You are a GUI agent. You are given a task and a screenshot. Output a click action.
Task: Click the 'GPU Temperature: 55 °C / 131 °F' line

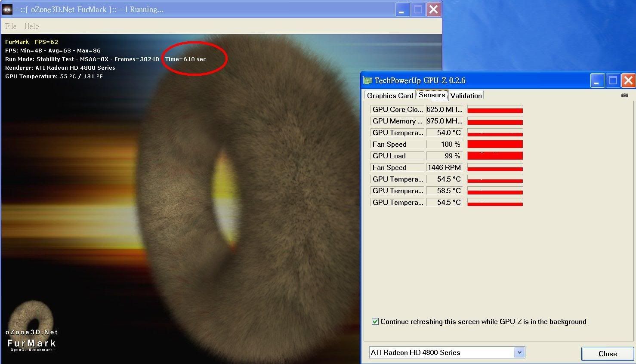(x=54, y=76)
